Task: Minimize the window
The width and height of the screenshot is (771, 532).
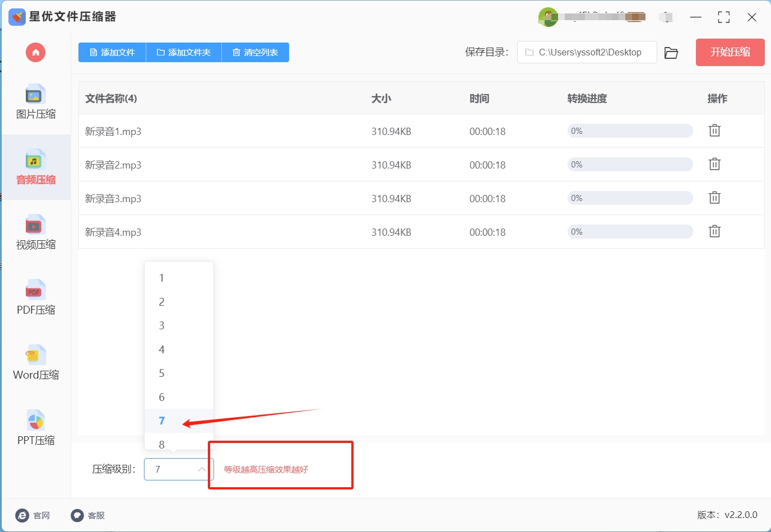Action: (696, 17)
